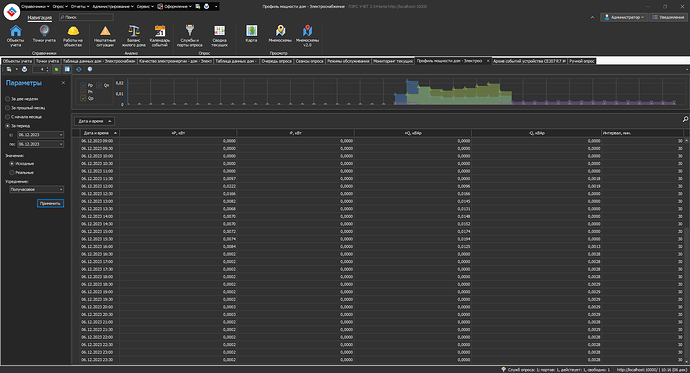Close the Профиль мощности tab

coord(488,61)
